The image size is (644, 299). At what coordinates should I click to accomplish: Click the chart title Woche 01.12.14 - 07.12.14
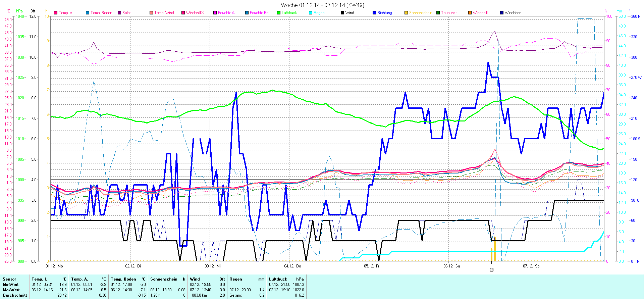point(322,5)
